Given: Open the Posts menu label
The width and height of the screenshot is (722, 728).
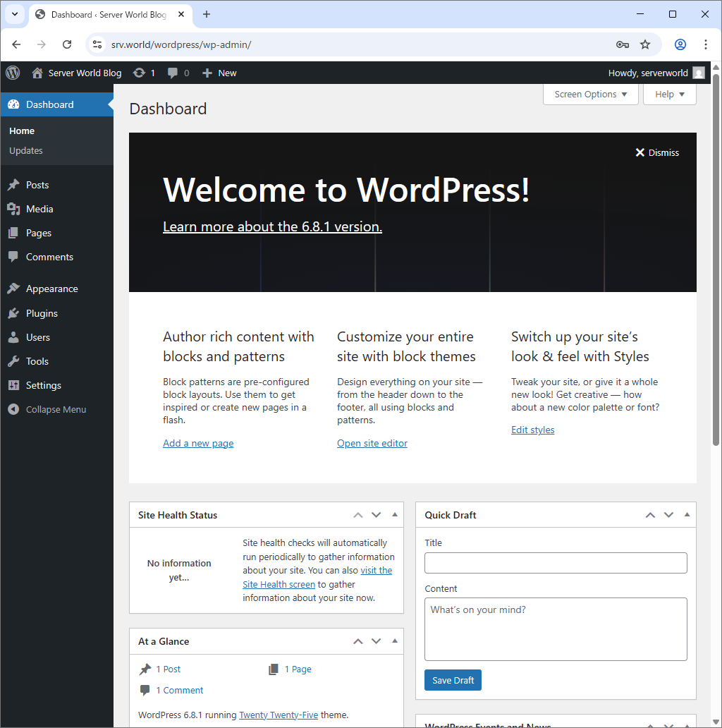Looking at the screenshot, I should tap(37, 185).
